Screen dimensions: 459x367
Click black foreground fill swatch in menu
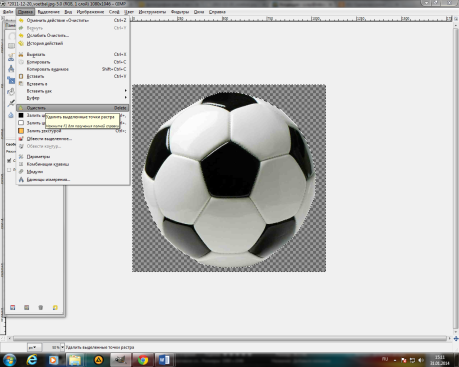(21, 115)
